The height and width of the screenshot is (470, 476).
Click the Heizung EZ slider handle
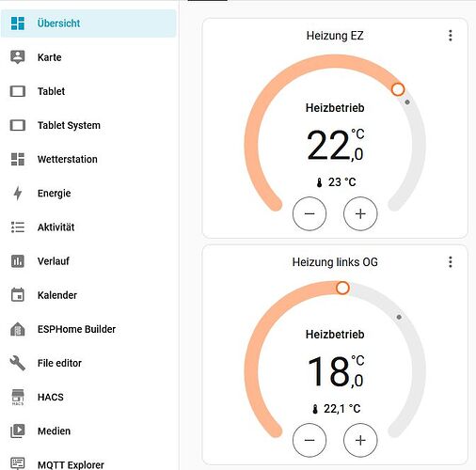click(x=398, y=89)
